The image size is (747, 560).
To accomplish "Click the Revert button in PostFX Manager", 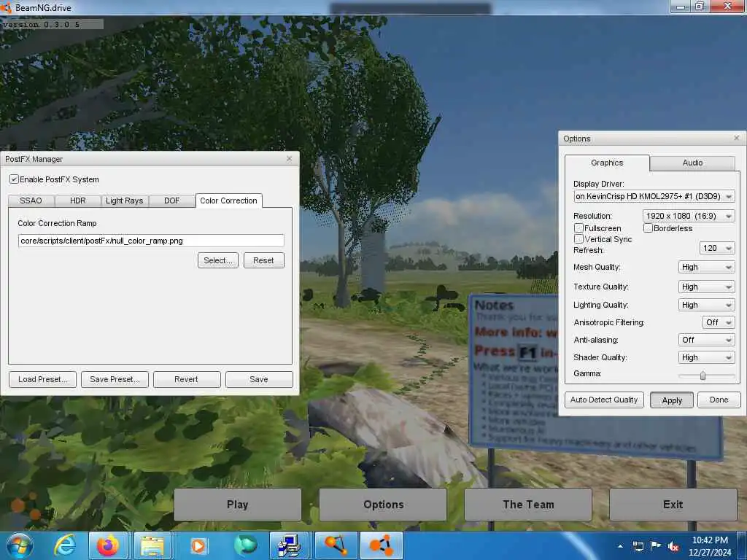I will click(186, 379).
